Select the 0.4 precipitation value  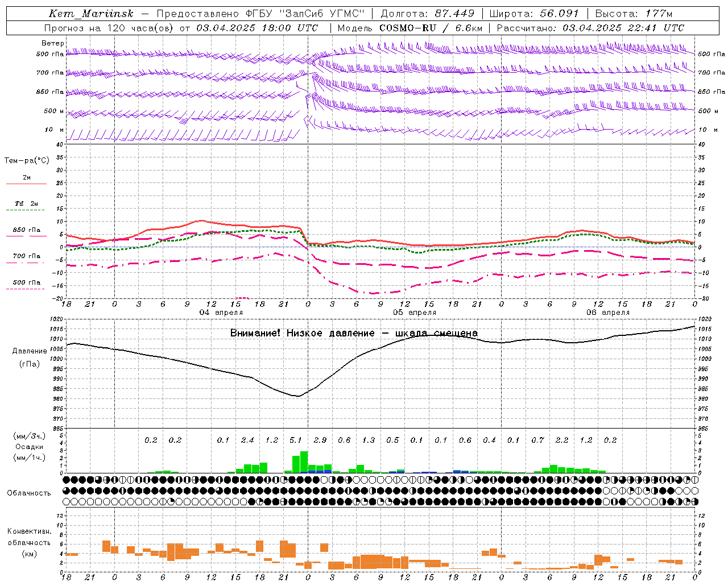(489, 440)
